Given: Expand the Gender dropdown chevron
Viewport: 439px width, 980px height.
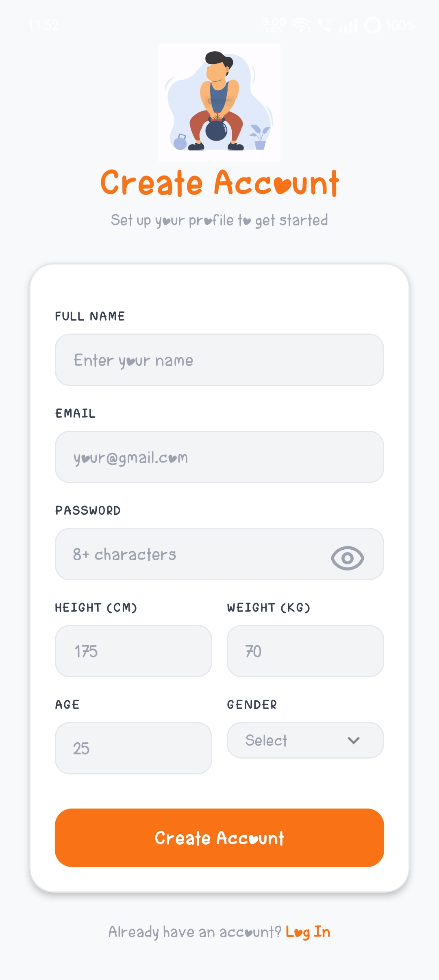Looking at the screenshot, I should point(354,740).
